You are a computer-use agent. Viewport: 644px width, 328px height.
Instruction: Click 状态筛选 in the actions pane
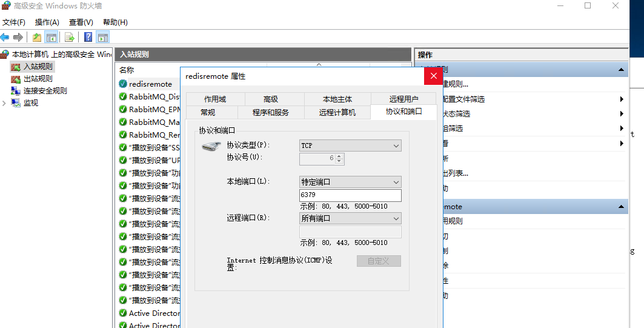pos(456,114)
